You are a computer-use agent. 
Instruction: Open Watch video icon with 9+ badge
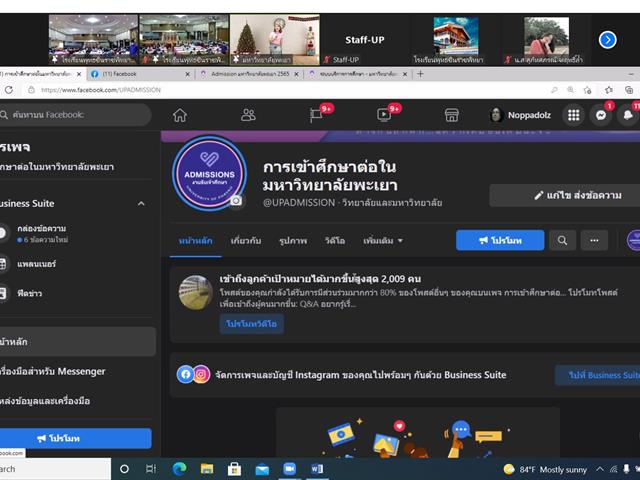pos(384,116)
